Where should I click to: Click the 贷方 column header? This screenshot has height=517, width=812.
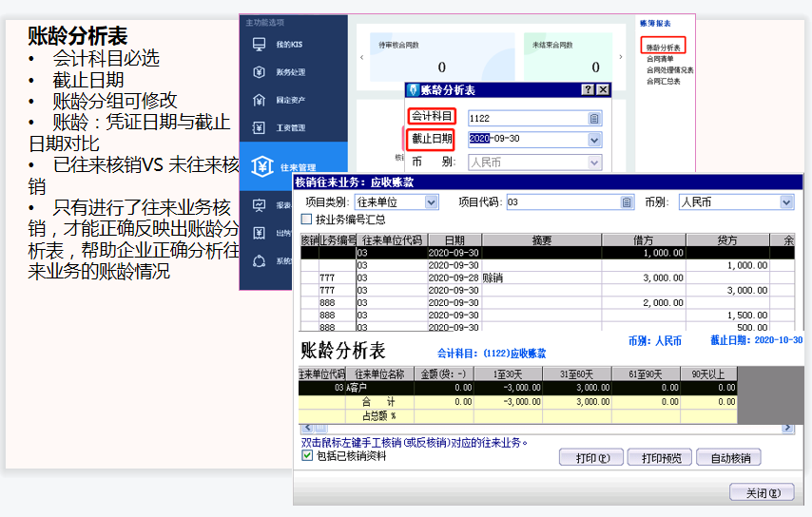pos(727,240)
